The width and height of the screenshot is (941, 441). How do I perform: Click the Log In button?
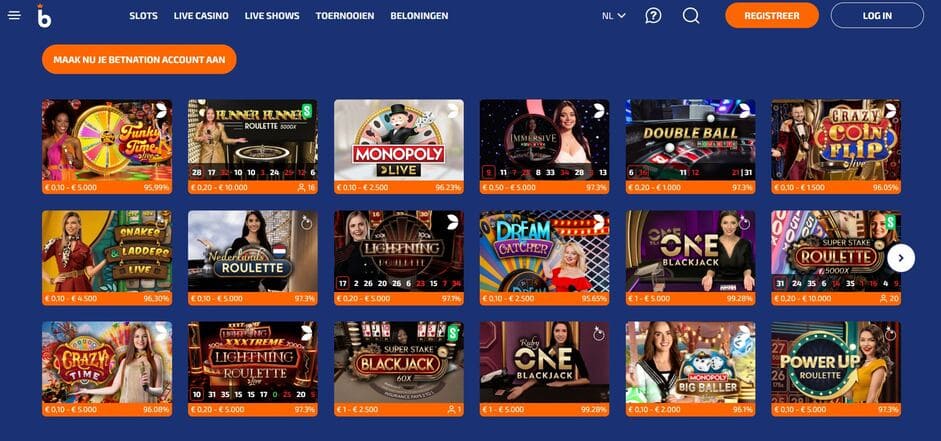point(877,16)
